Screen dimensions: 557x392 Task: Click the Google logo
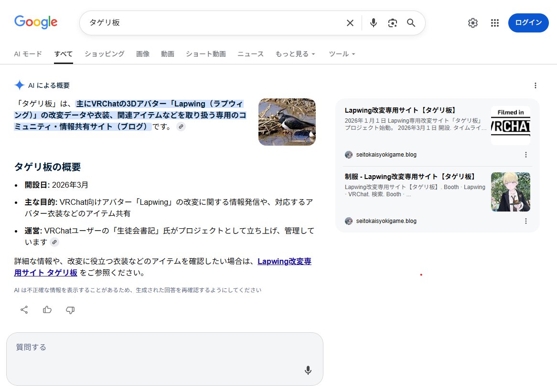point(35,22)
